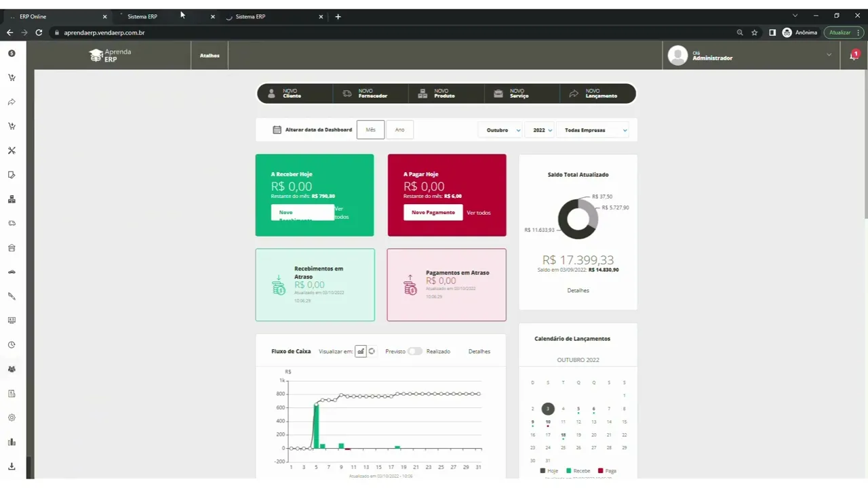This screenshot has width=868, height=488.
Task: Click the curved share arrow icon in sidebar
Action: pos(12,102)
